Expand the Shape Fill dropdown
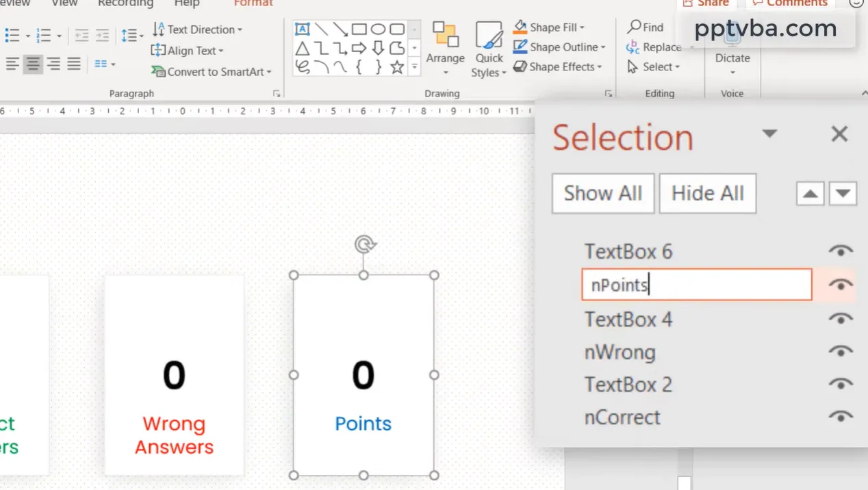The image size is (868, 490). click(582, 27)
